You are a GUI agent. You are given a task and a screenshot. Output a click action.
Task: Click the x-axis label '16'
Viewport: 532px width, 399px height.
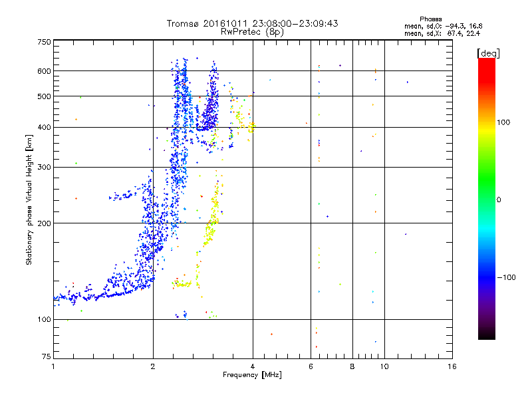(x=452, y=366)
